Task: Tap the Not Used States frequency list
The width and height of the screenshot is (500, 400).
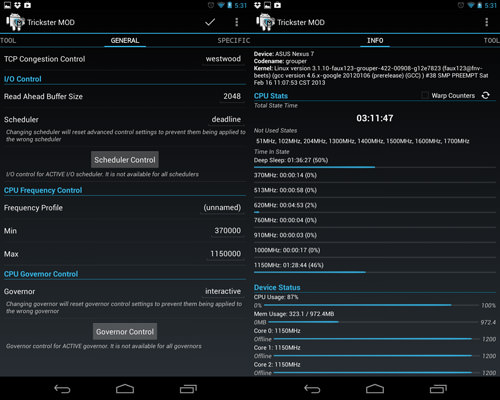Action: coord(363,141)
